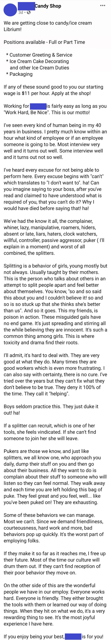
Task: Open the three-dot post options menu
Action: point(103,5)
